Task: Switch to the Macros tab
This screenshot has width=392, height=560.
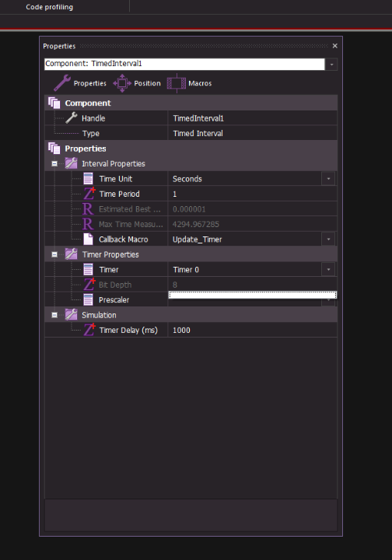Action: (x=189, y=83)
